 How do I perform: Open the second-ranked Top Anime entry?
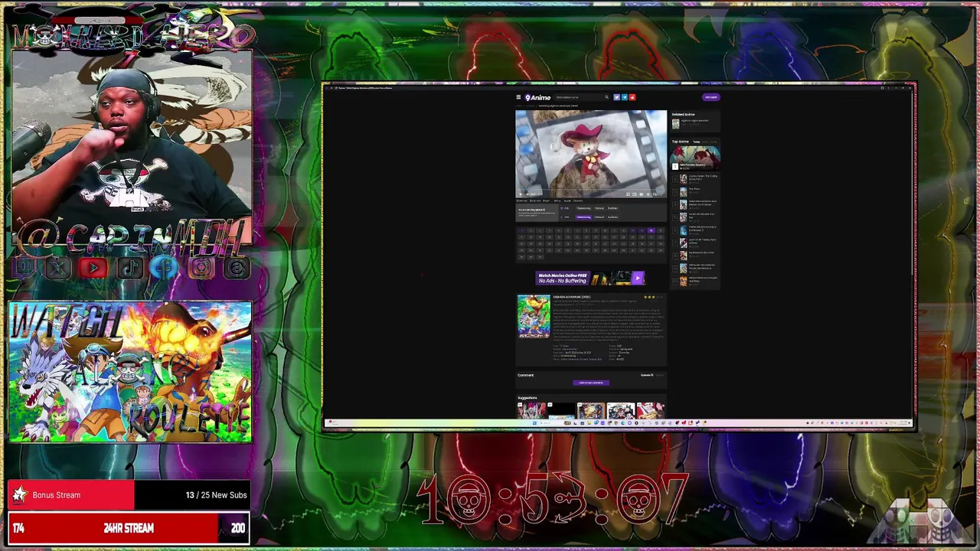(696, 178)
